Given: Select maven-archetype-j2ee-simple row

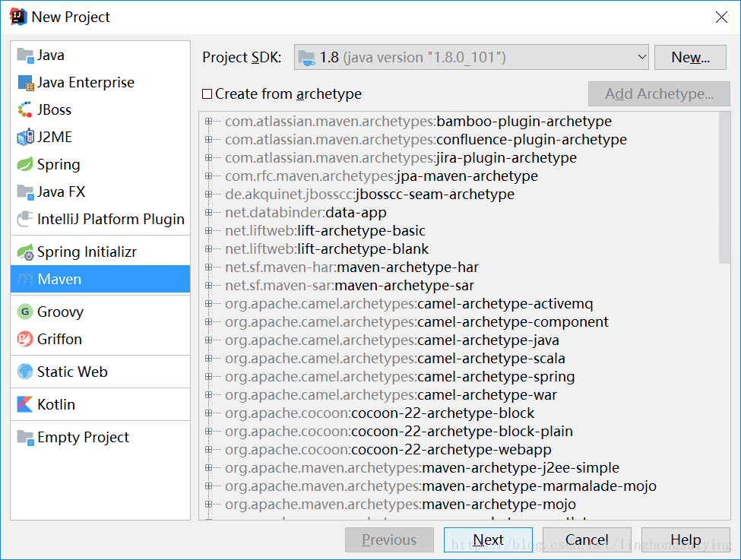Looking at the screenshot, I should pyautogui.click(x=422, y=468).
